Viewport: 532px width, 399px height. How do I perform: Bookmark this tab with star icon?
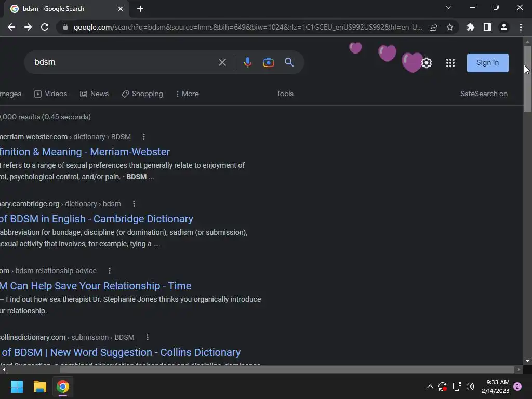pyautogui.click(x=450, y=27)
